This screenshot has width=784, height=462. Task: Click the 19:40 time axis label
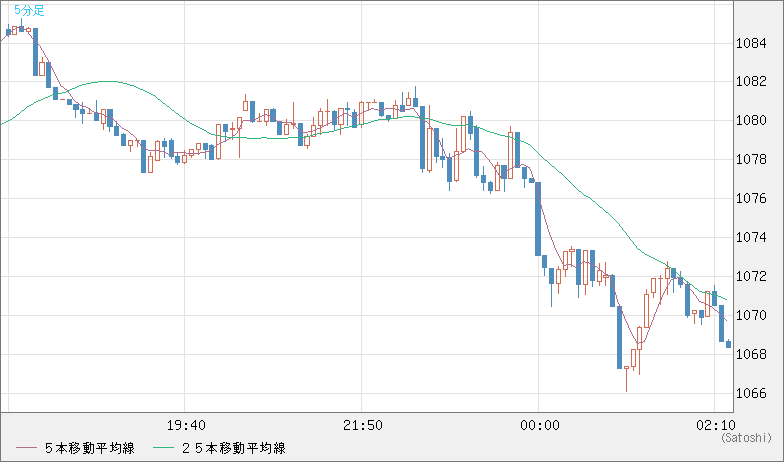pos(186,426)
